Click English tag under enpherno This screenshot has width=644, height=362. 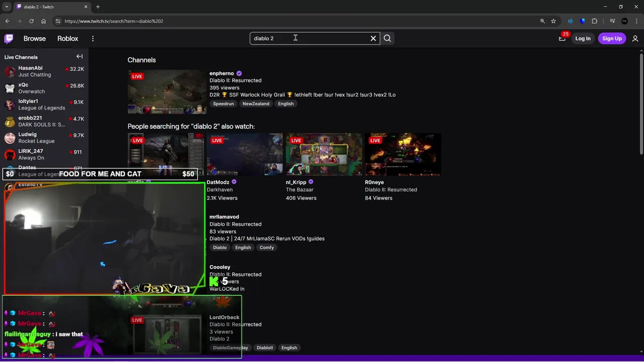286,104
